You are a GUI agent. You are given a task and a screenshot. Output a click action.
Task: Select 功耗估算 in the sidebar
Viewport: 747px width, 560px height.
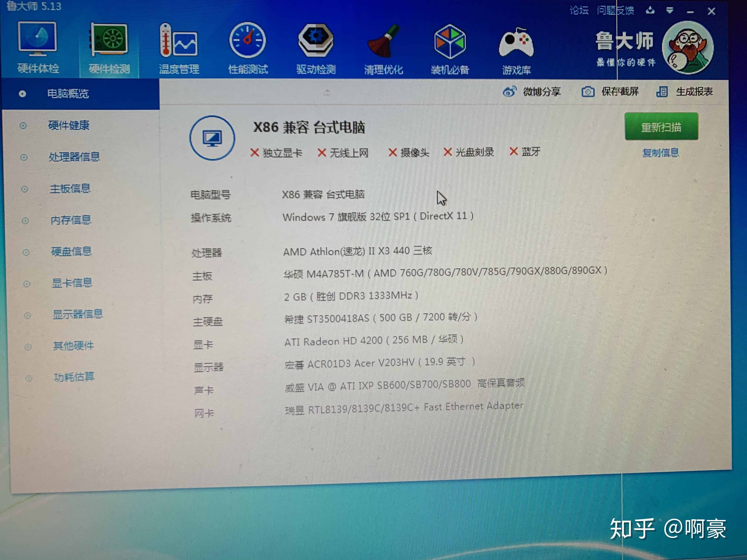(x=74, y=377)
